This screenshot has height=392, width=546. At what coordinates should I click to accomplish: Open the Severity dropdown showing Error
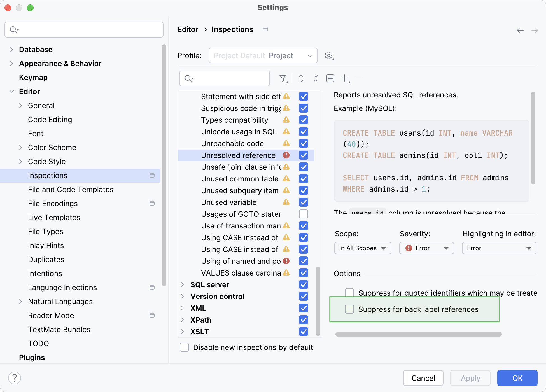[x=426, y=248]
